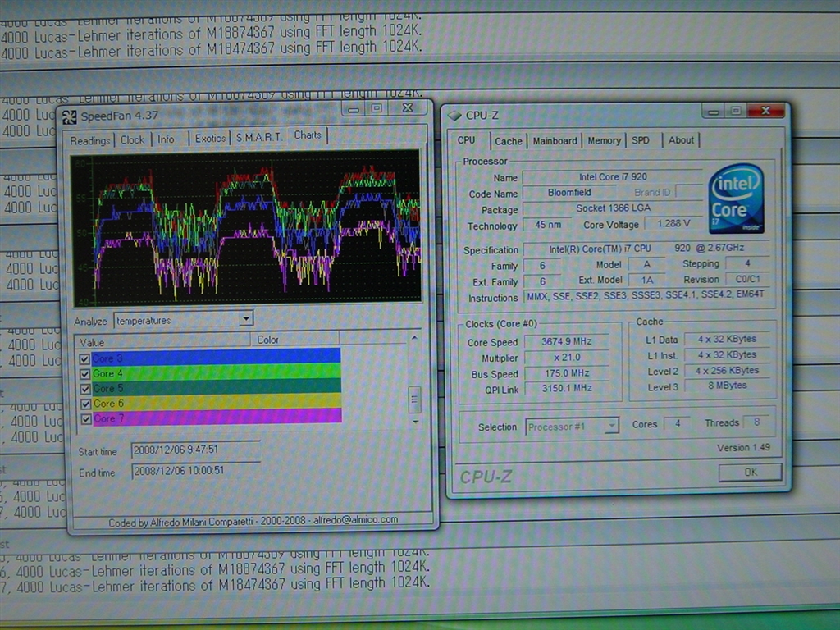The height and width of the screenshot is (630, 840).
Task: Minimize the SpeedFan window
Action: tap(354, 108)
